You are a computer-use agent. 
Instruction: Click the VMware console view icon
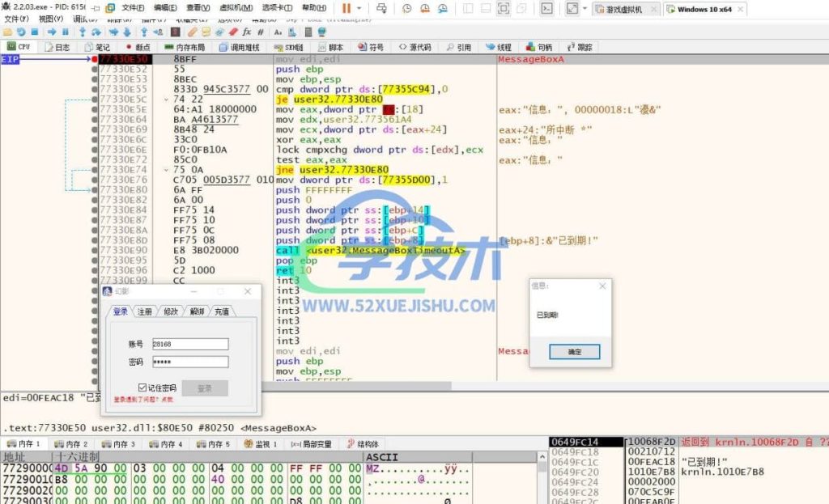(x=547, y=8)
